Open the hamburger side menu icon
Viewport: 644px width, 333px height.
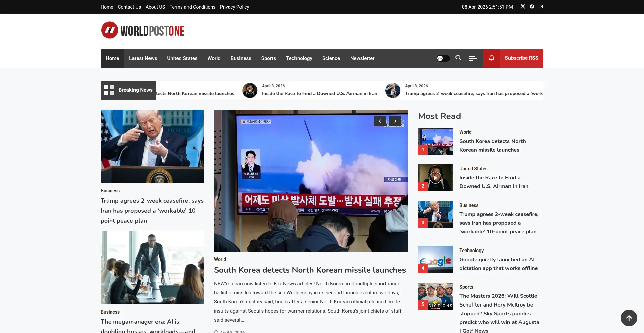tap(472, 58)
